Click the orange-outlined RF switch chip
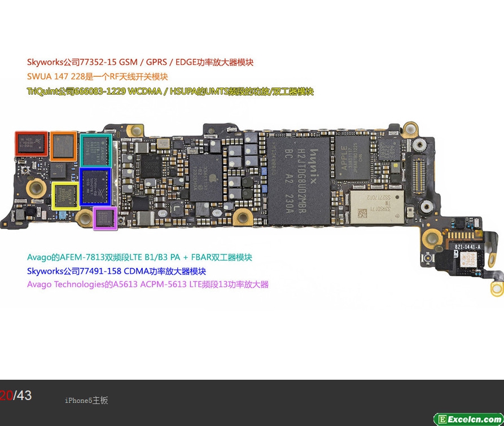Viewport: 504px width, 426px height. tap(63, 146)
